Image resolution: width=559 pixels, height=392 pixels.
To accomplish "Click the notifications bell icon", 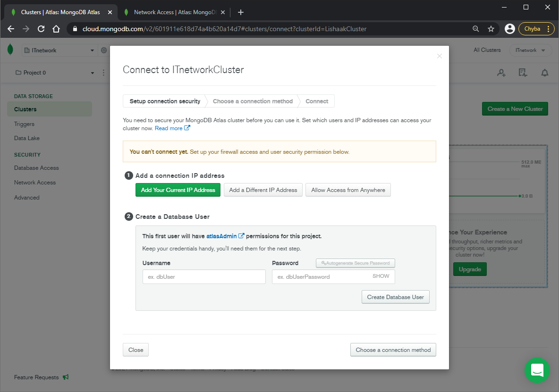I will pyautogui.click(x=545, y=73).
